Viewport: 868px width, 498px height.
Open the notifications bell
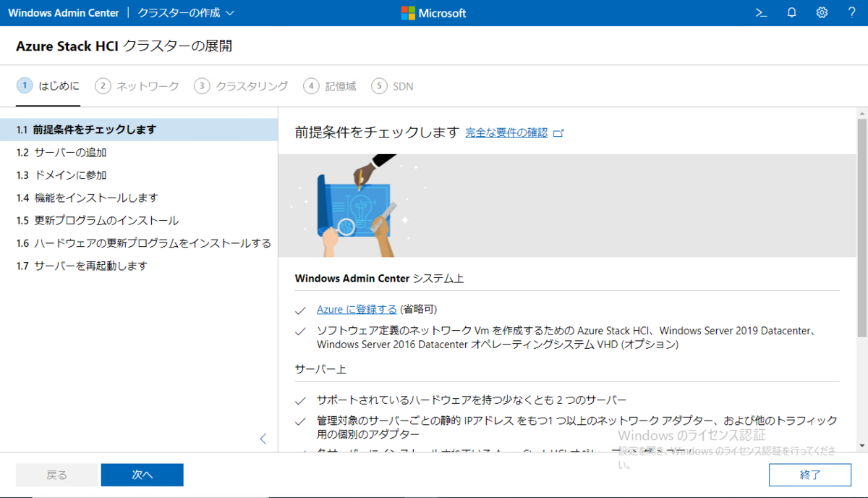tap(791, 12)
